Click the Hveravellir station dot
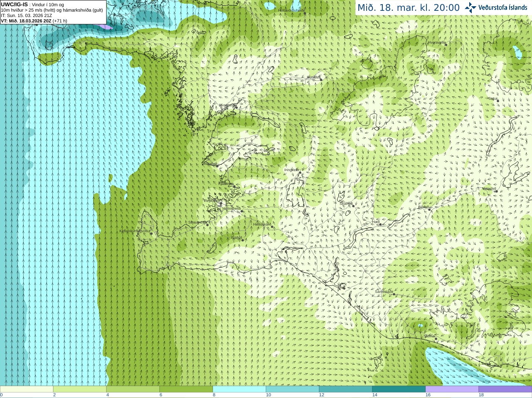Screen dimensions: 532x398 (446, 44)
